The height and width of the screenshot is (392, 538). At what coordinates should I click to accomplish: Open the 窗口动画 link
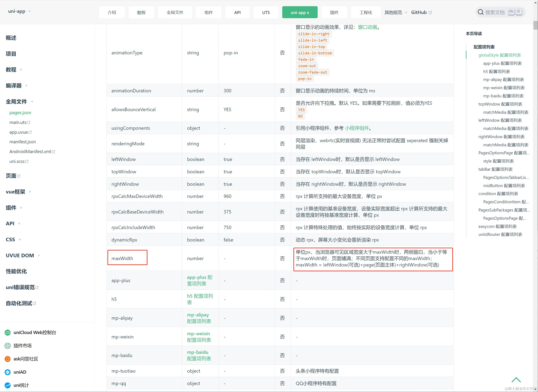pos(367,27)
